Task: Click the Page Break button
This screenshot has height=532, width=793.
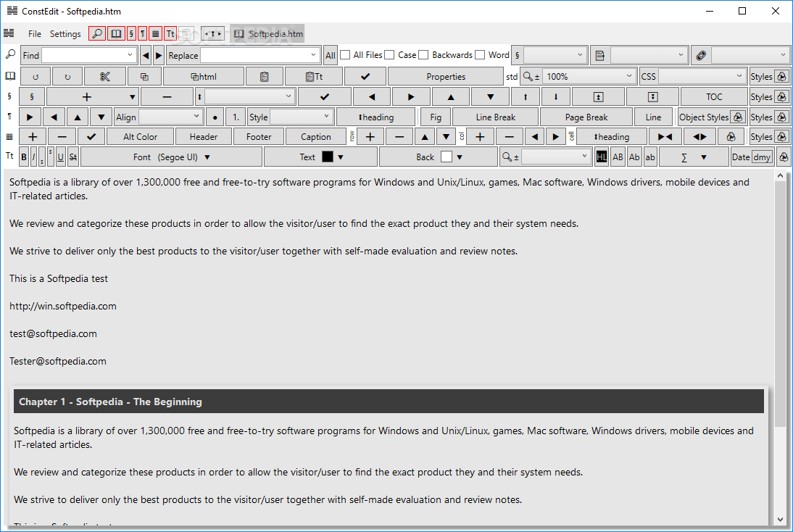Action: point(586,117)
